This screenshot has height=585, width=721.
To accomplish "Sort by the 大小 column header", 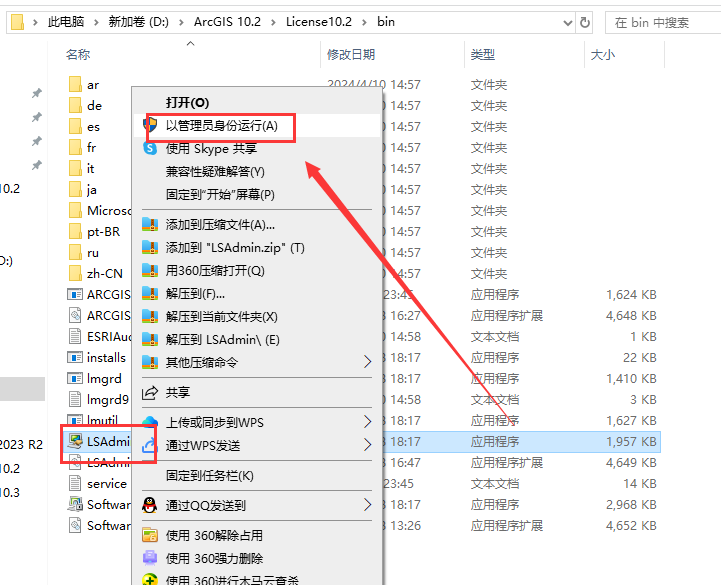I will [602, 54].
